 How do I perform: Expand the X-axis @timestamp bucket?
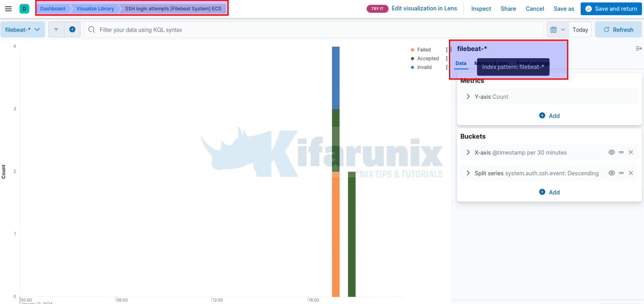(x=468, y=152)
